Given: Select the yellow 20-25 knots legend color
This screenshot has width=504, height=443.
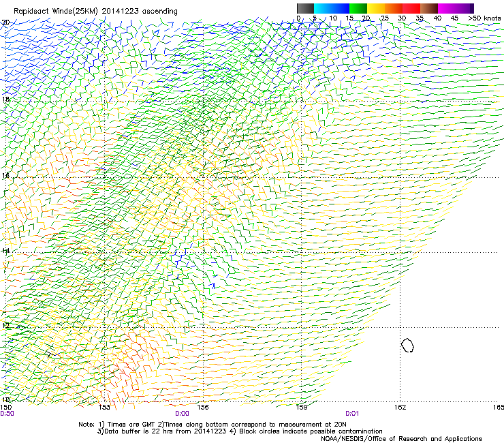Looking at the screenshot, I should (x=376, y=8).
